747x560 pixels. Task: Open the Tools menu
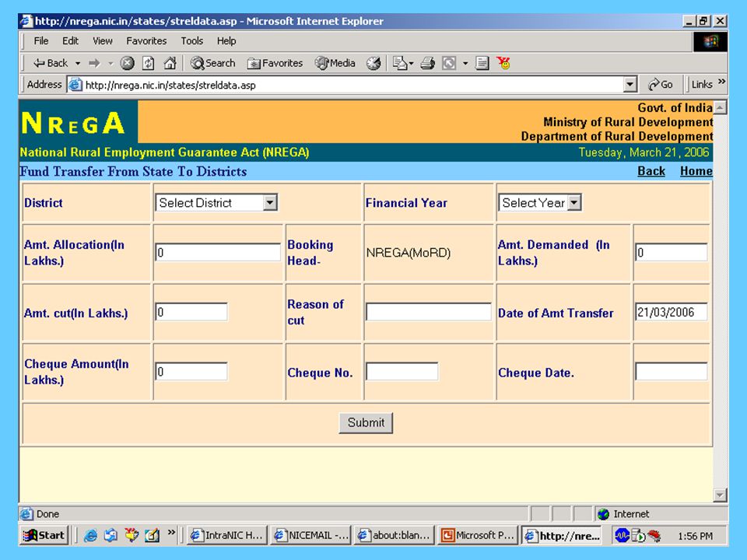[x=192, y=41]
